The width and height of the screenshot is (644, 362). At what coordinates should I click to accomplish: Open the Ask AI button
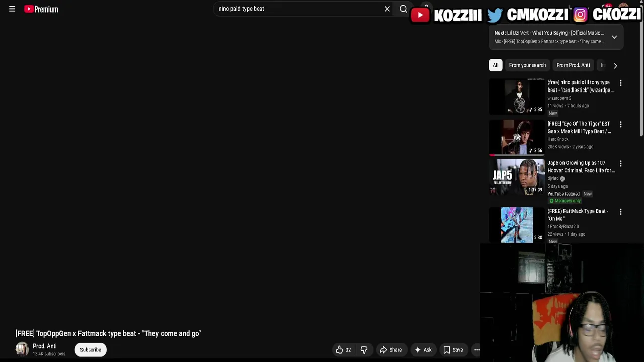pyautogui.click(x=423, y=350)
